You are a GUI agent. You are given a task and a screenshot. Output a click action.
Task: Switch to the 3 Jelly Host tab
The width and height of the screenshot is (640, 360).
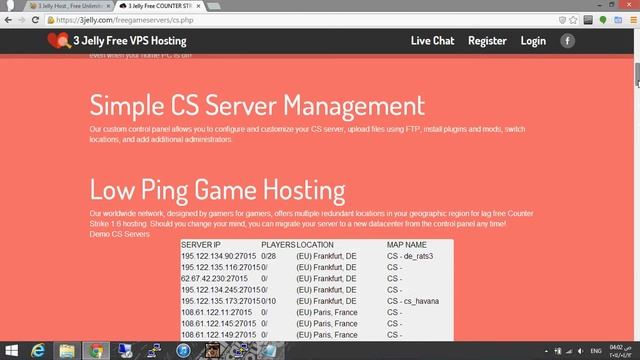tap(70, 6)
